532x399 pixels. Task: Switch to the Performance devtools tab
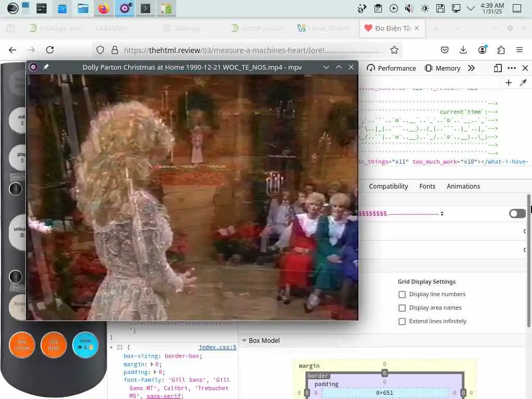(391, 68)
